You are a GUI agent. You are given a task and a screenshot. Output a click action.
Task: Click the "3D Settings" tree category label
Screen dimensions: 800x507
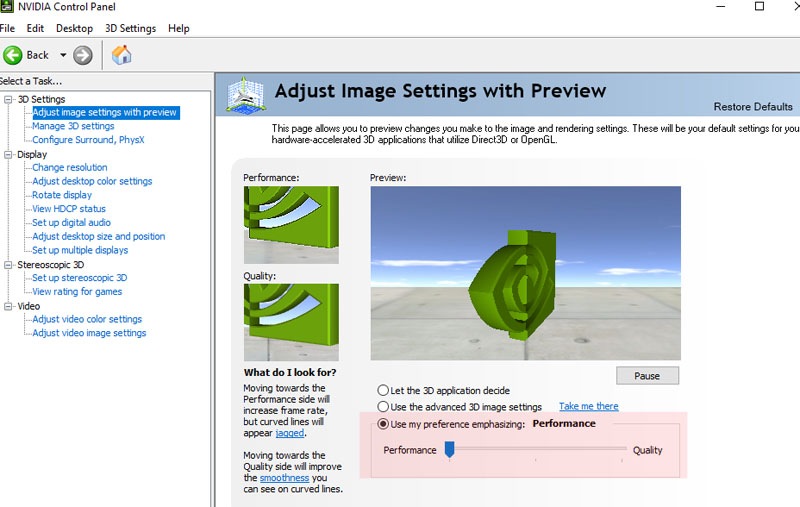[41, 99]
